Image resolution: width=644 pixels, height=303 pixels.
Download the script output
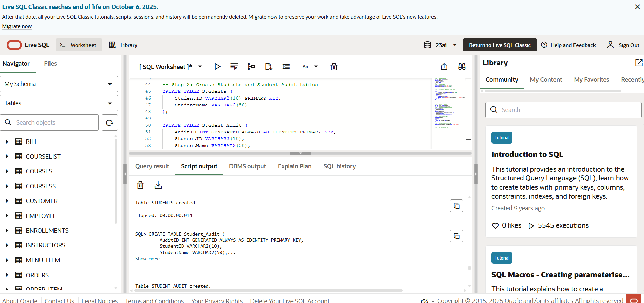tap(158, 185)
